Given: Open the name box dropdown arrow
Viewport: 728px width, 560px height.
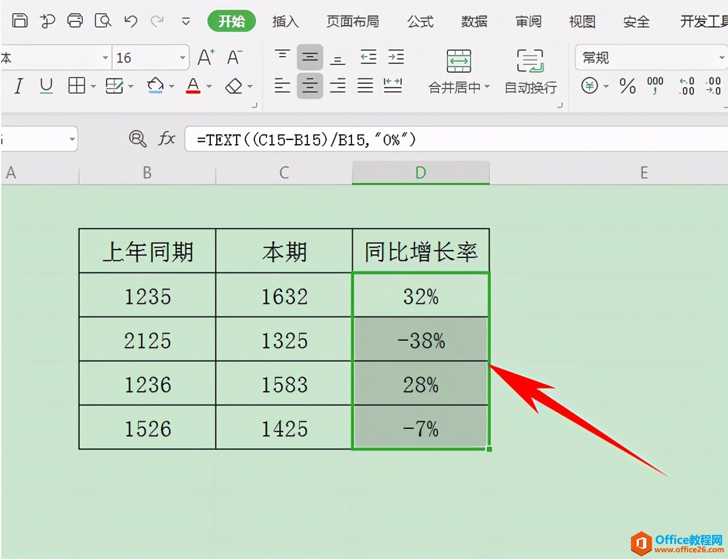Looking at the screenshot, I should 72,139.
